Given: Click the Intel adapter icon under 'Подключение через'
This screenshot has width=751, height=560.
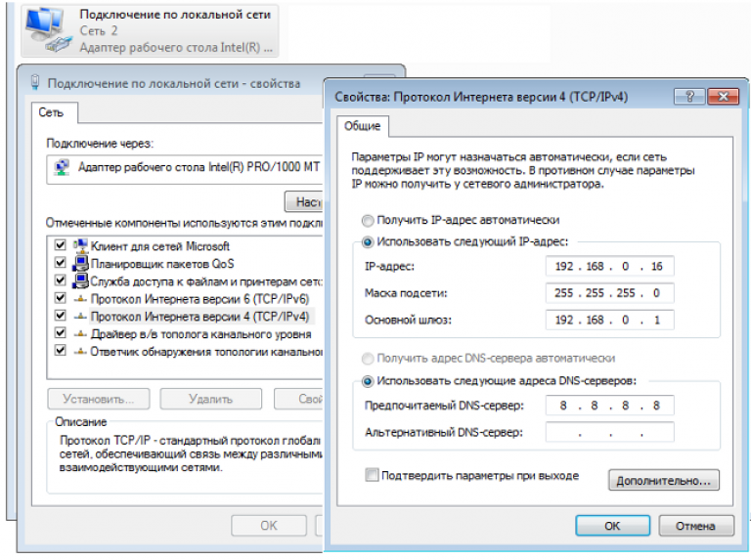Looking at the screenshot, I should (x=62, y=168).
